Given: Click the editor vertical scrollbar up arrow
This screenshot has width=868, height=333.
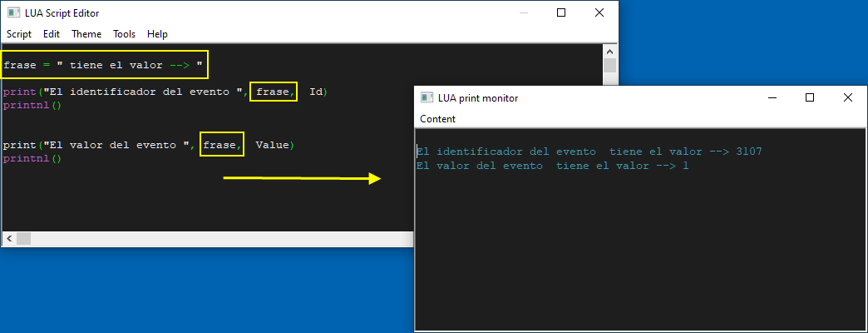Looking at the screenshot, I should (x=609, y=51).
